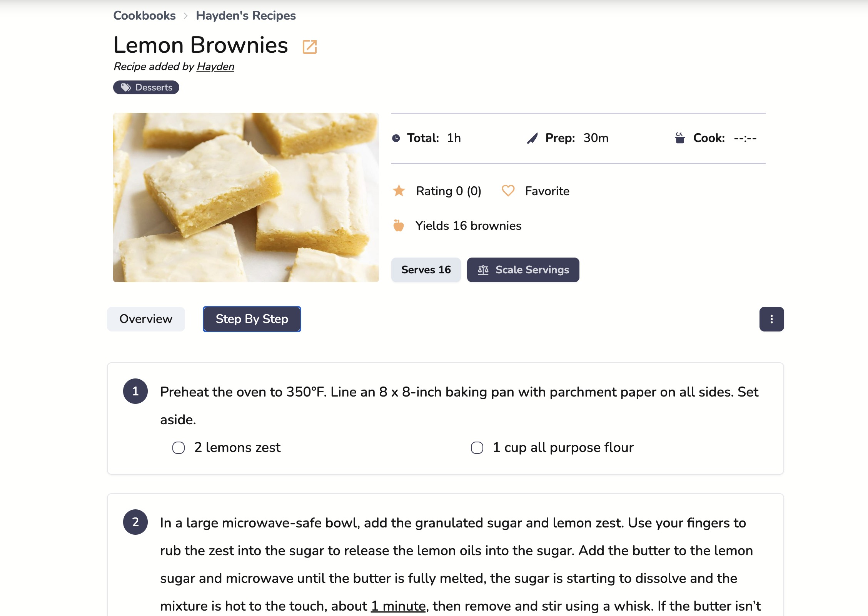Viewport: 868px width, 616px height.
Task: Check off the all purpose flour ingredient
Action: (477, 448)
